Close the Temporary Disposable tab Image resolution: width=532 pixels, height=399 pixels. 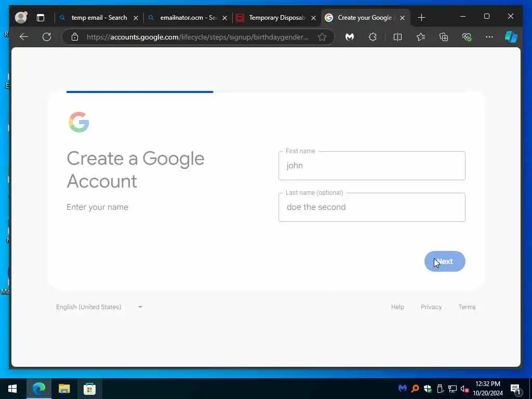(x=313, y=18)
